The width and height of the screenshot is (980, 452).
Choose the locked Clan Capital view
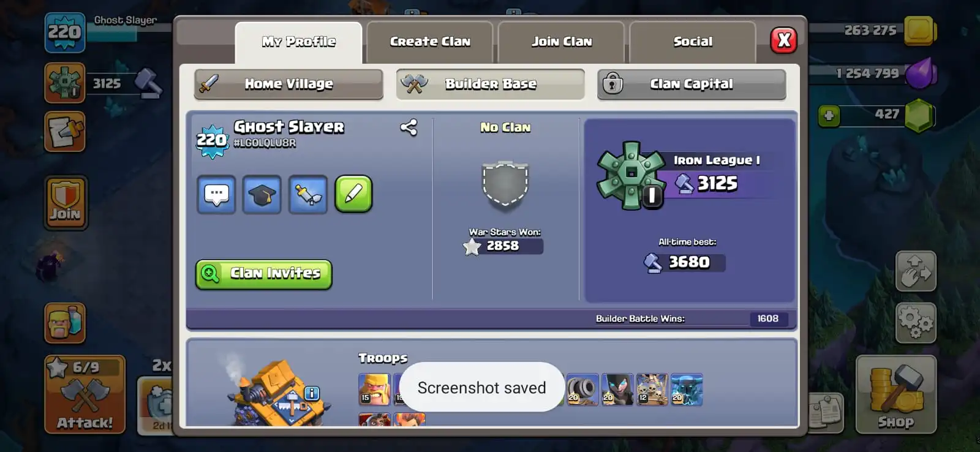pyautogui.click(x=692, y=84)
